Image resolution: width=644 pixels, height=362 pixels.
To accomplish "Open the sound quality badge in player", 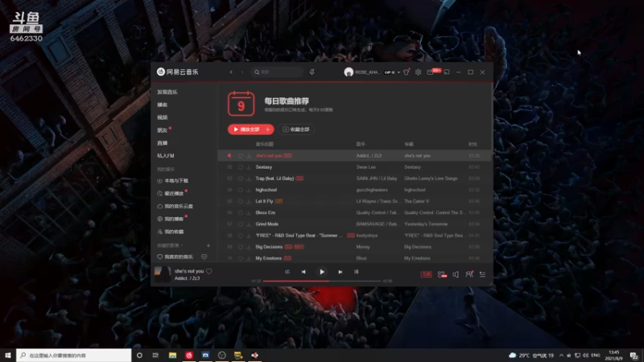I will (x=427, y=274).
